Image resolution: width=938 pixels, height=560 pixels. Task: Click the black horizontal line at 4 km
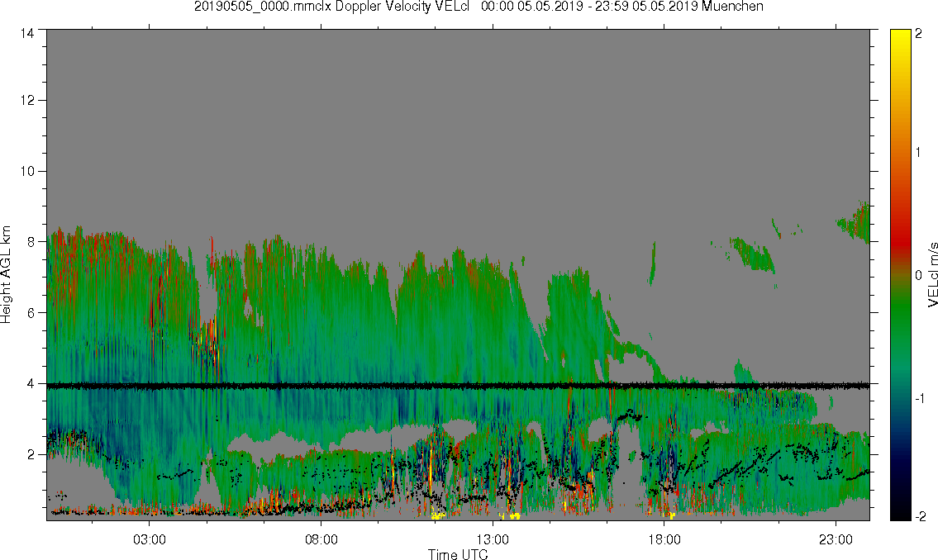coord(458,386)
